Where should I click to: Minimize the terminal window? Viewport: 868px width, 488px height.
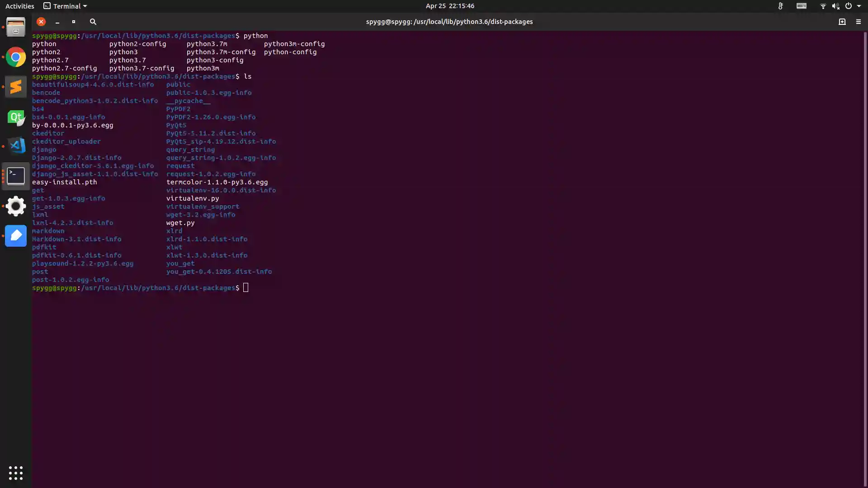[57, 22]
